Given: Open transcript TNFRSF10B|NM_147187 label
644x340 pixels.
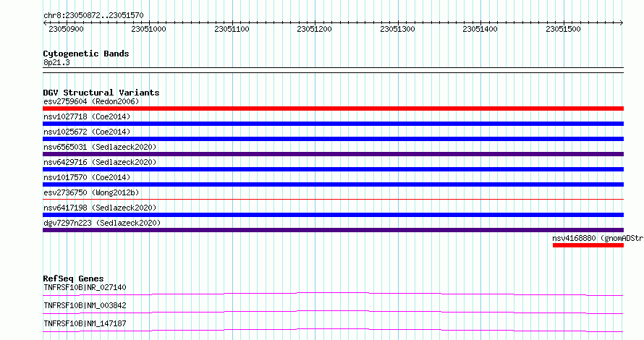Looking at the screenshot, I should [85, 323].
